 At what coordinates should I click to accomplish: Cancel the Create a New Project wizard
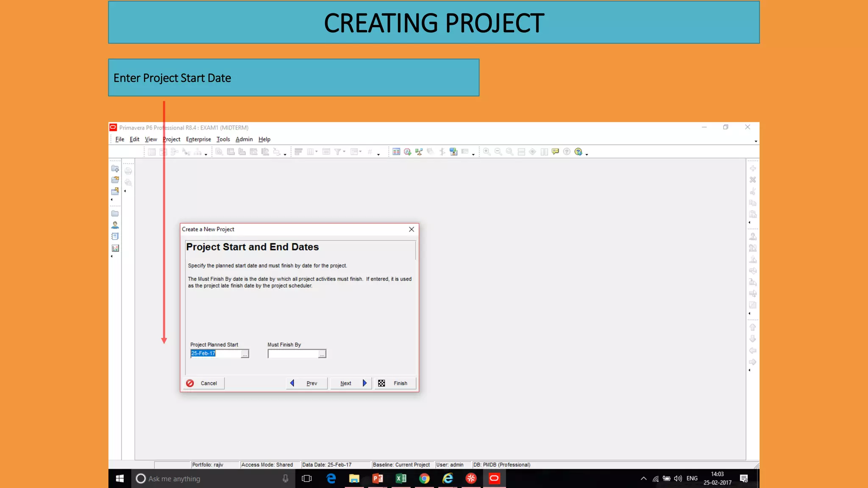pos(203,383)
